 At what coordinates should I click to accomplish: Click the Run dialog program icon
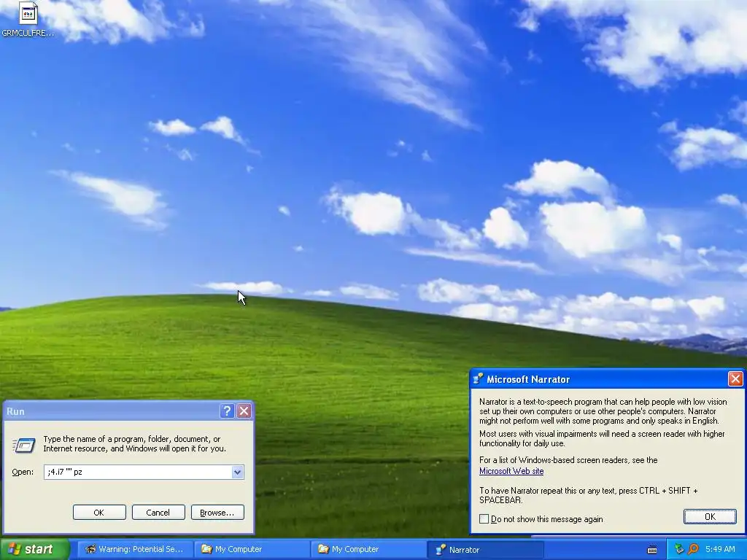point(24,445)
